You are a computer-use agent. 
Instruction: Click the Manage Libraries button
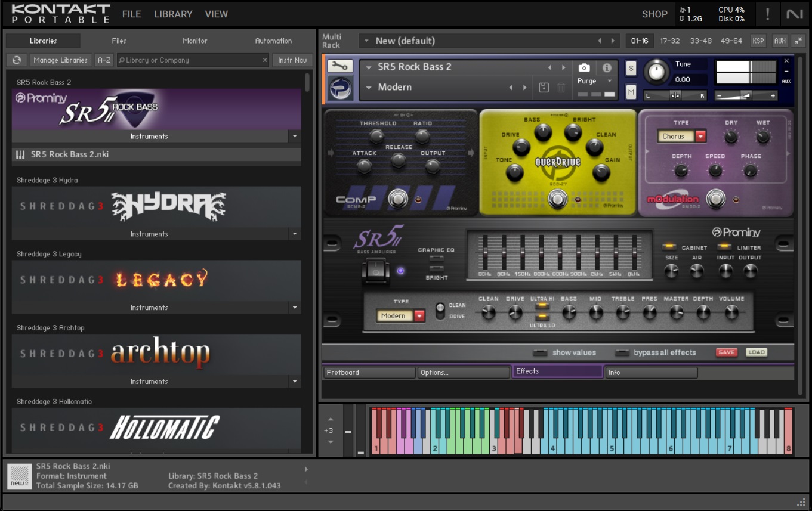(x=61, y=60)
